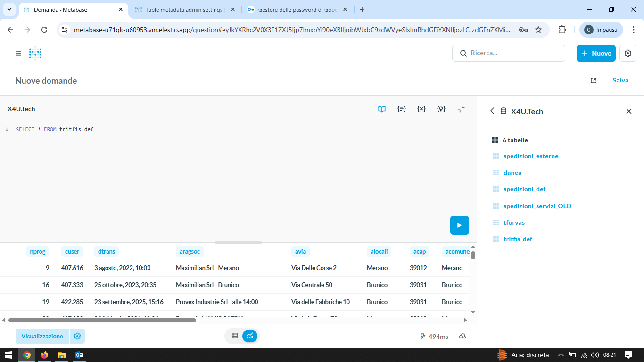
Task: Switch to chart view toggle
Action: (250, 336)
